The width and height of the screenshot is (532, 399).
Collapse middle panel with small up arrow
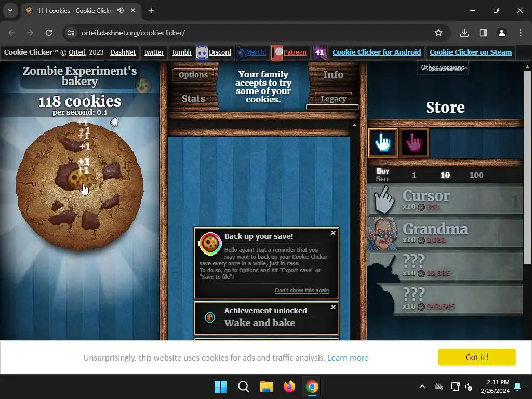pos(354,125)
